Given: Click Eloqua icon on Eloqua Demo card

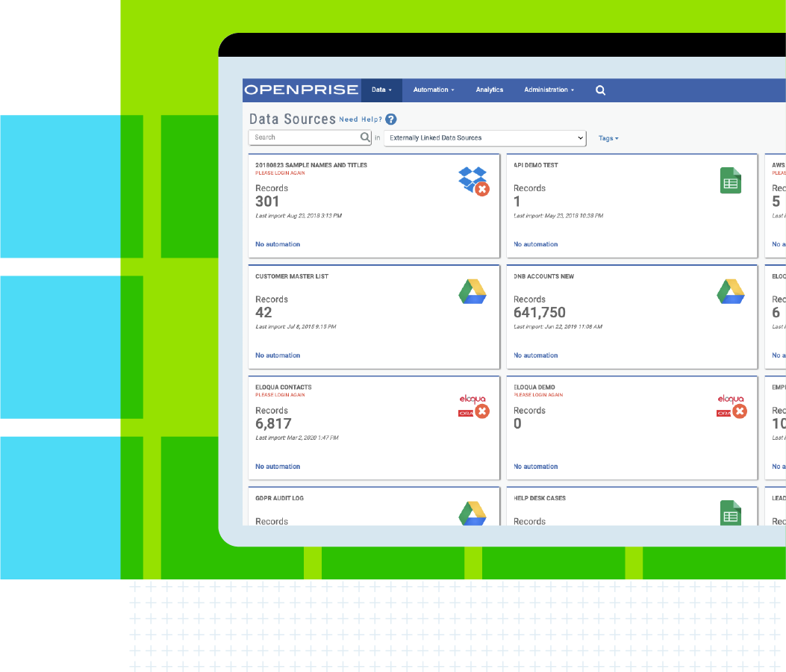Looking at the screenshot, I should 732,406.
